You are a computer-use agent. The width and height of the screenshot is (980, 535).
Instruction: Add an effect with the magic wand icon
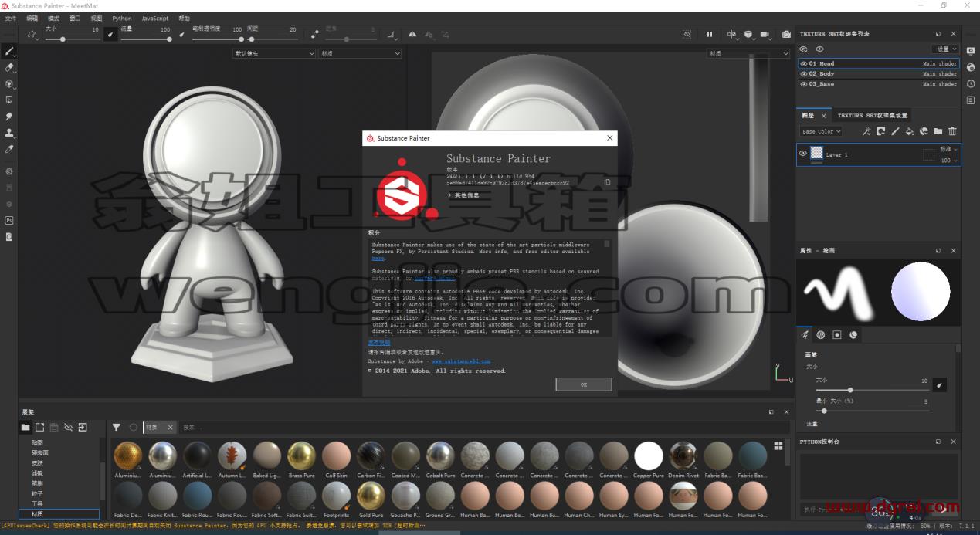[x=866, y=131]
